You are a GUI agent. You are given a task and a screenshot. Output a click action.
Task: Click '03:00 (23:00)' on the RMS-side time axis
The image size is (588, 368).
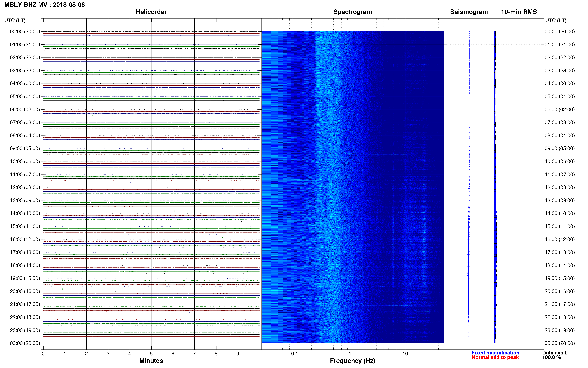point(560,71)
